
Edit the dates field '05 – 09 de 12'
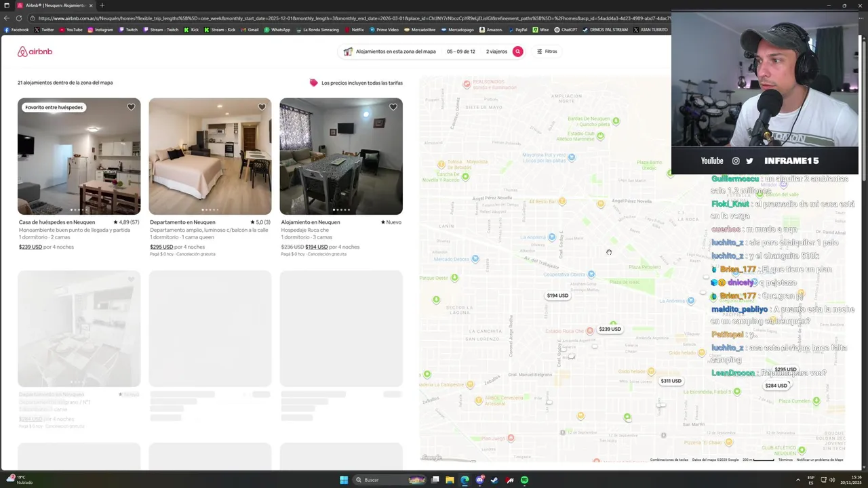pyautogui.click(x=461, y=52)
